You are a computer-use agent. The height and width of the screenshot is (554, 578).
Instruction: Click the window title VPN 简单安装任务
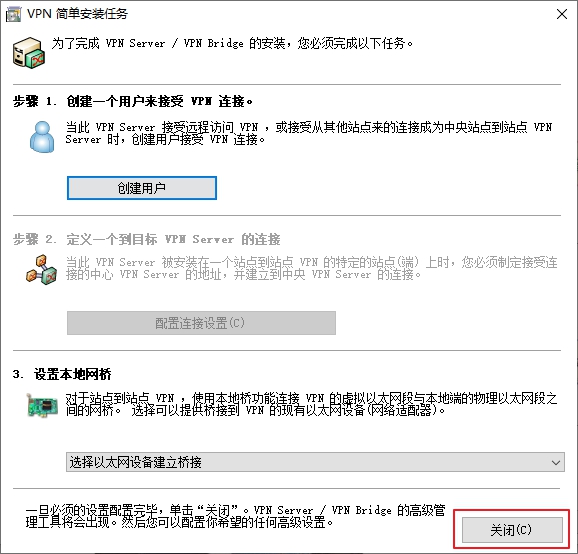click(77, 14)
